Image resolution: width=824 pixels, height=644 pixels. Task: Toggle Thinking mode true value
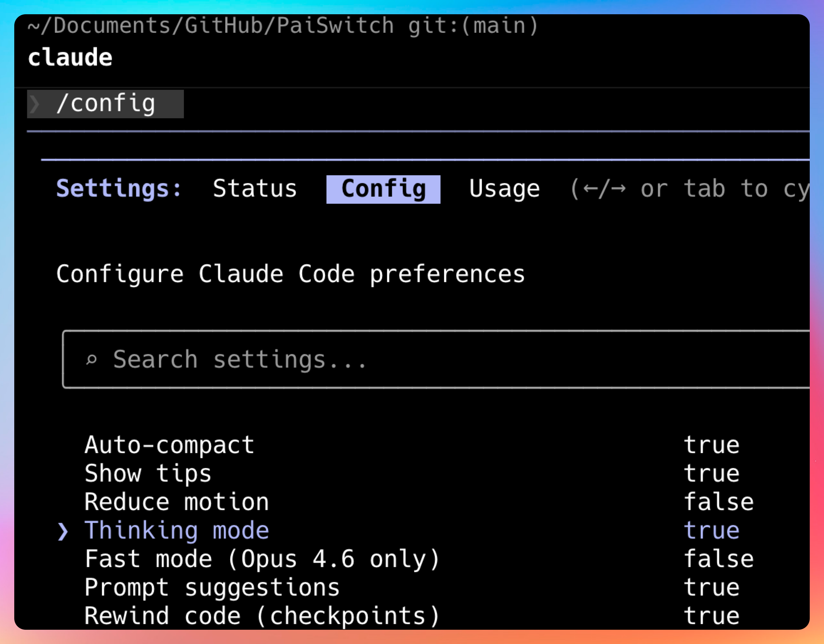(711, 530)
